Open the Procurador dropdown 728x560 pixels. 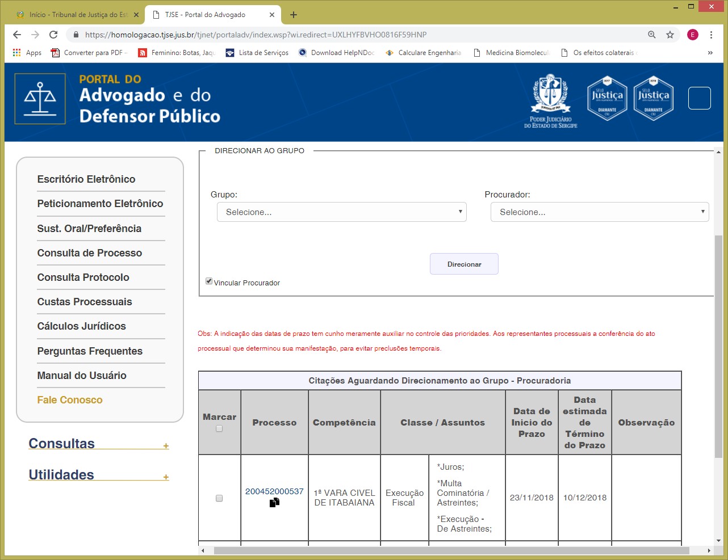pos(599,212)
